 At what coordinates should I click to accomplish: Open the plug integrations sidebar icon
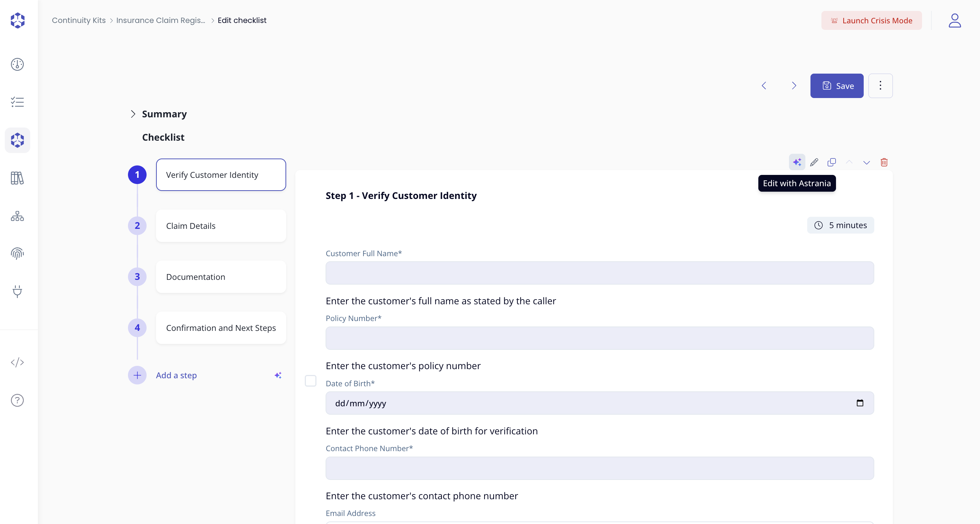pos(17,291)
